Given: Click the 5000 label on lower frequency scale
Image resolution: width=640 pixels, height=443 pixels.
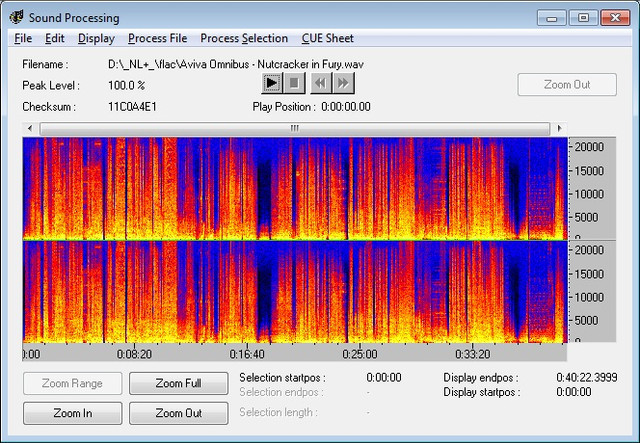Looking at the screenshot, I should point(586,321).
